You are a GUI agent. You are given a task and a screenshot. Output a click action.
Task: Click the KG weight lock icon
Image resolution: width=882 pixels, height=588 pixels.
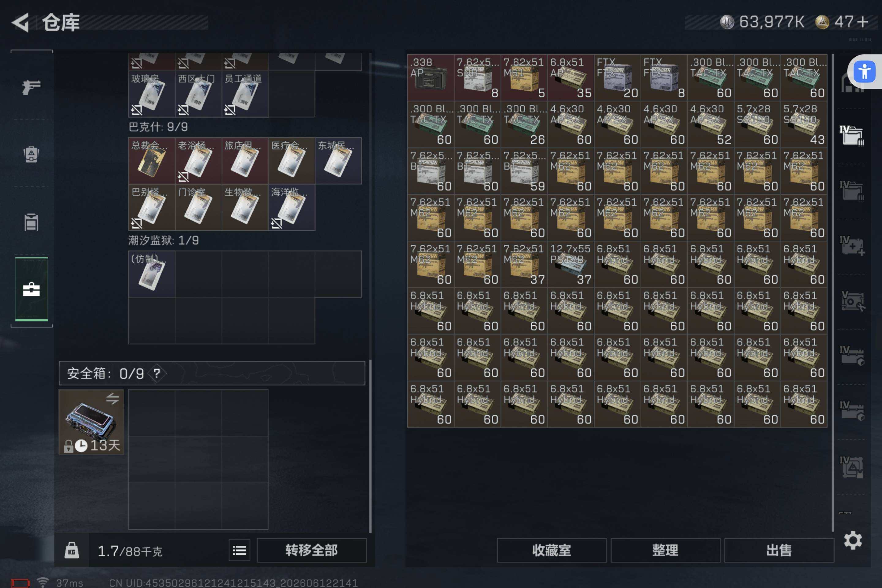pyautogui.click(x=72, y=550)
